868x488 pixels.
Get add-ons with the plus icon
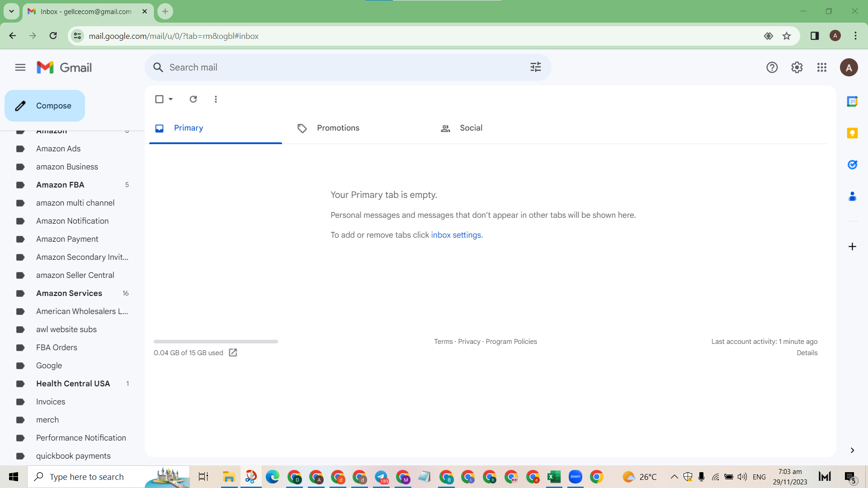point(852,246)
